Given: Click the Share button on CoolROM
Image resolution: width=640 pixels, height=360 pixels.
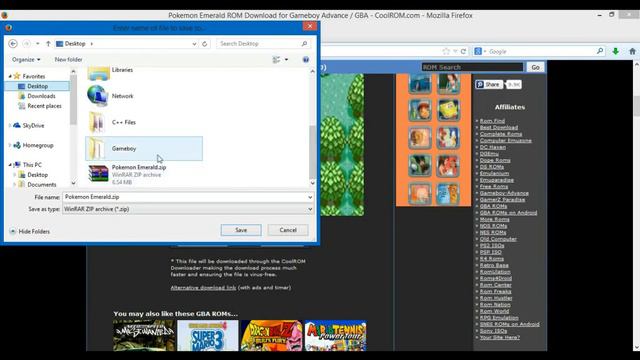Looking at the screenshot, I should point(489,84).
